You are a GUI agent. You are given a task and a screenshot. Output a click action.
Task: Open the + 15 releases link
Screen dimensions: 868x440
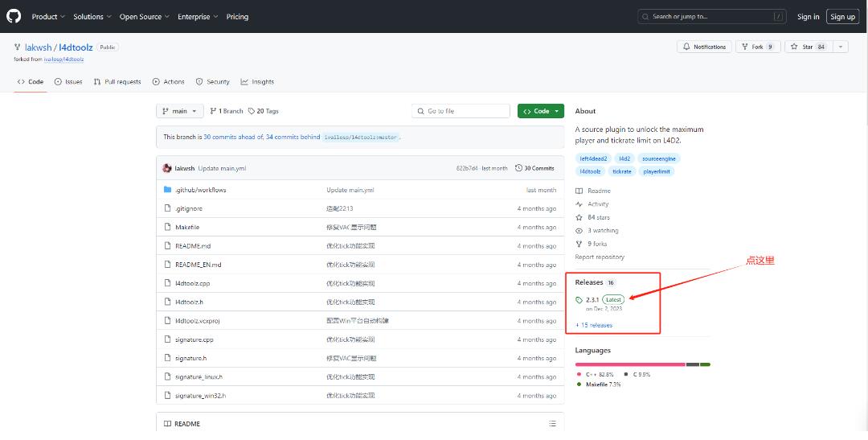coord(594,325)
